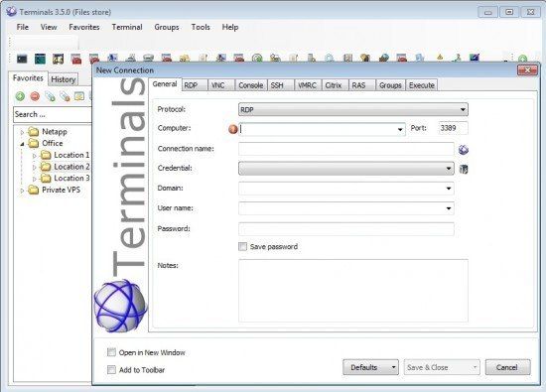Open the Terminal menu
Screen dimensions: 546x392
127,27
